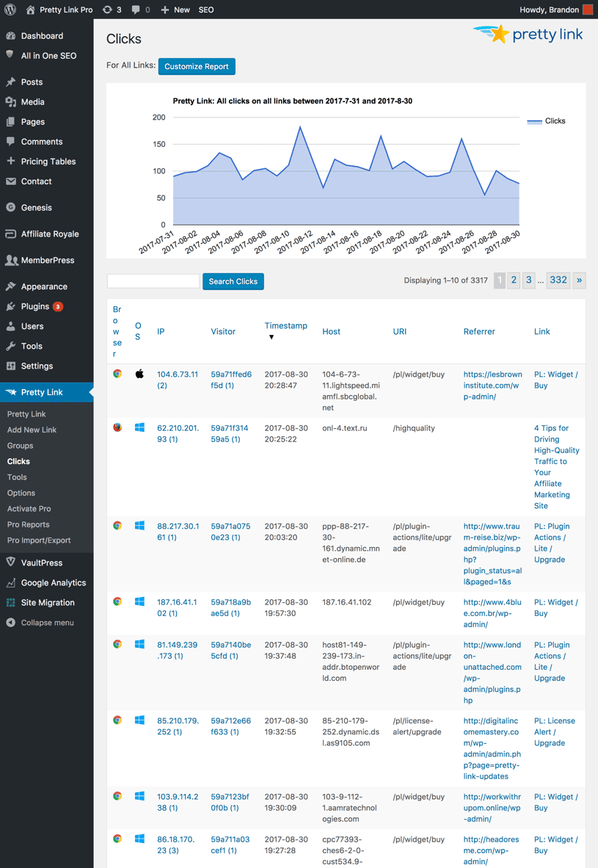This screenshot has height=868, width=598.
Task: Click the Search Clicks button
Action: tap(233, 281)
